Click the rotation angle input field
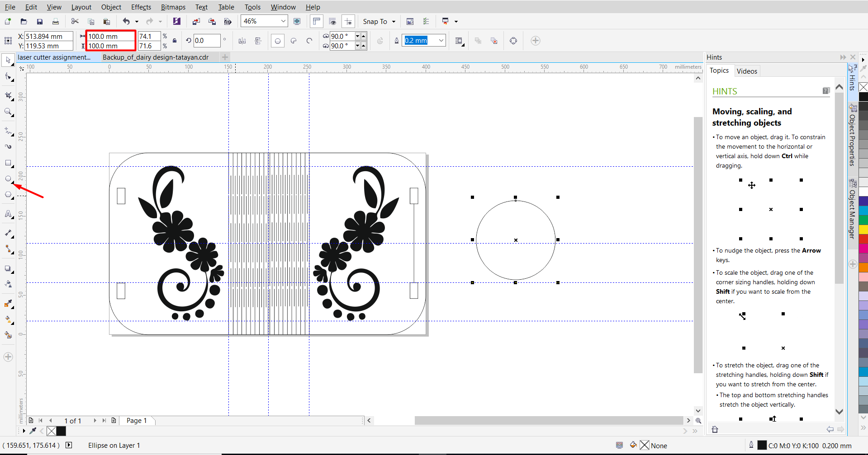This screenshot has height=455, width=868. point(207,41)
